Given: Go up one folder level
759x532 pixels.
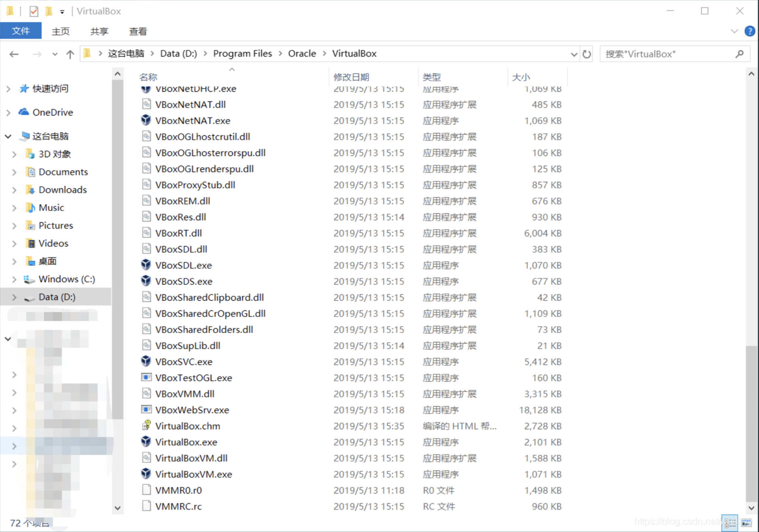Looking at the screenshot, I should 70,54.
